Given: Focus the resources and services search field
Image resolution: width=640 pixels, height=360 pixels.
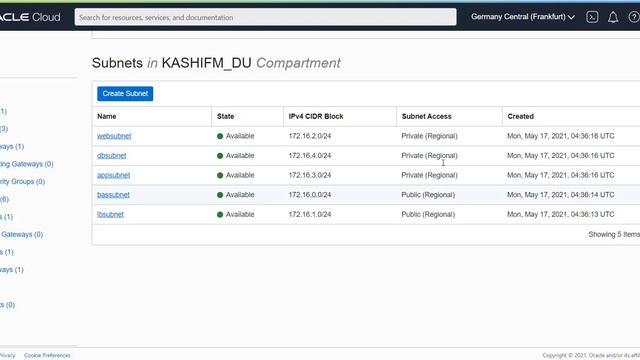Looking at the screenshot, I should tap(265, 17).
